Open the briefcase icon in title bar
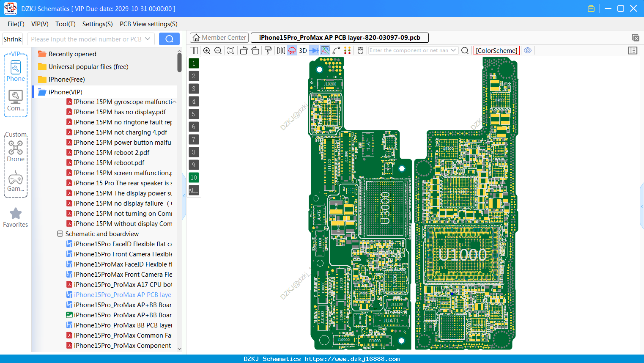This screenshot has height=363, width=644. [x=591, y=8]
